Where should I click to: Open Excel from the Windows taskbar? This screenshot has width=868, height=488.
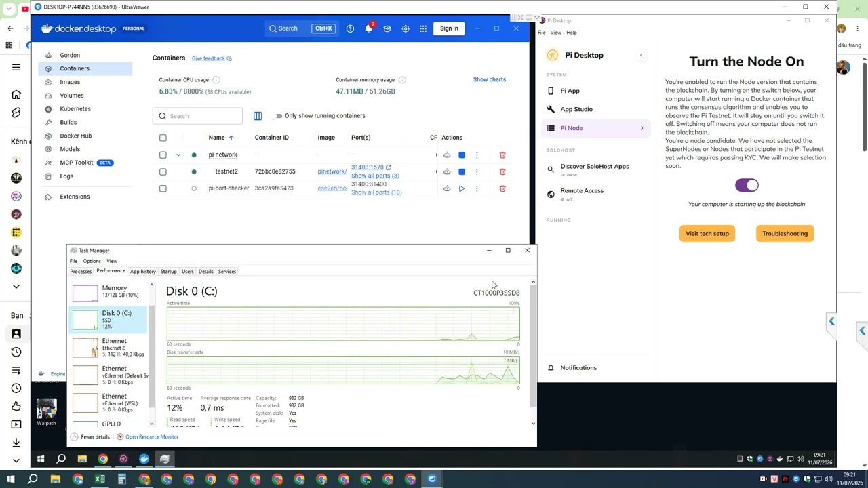click(100, 479)
